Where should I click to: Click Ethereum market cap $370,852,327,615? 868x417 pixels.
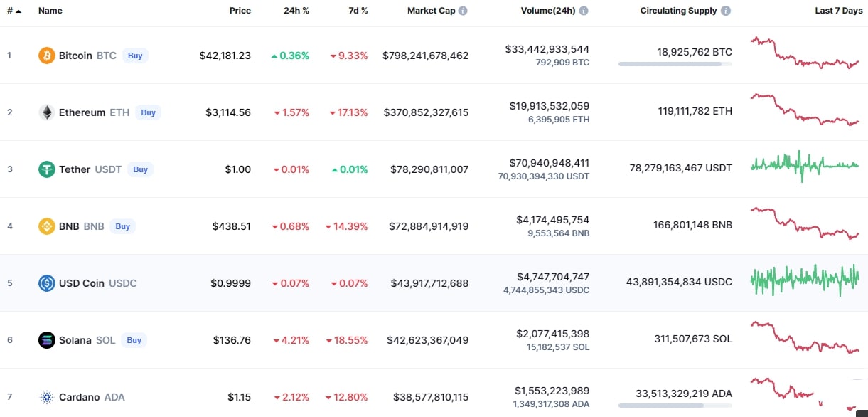(426, 112)
